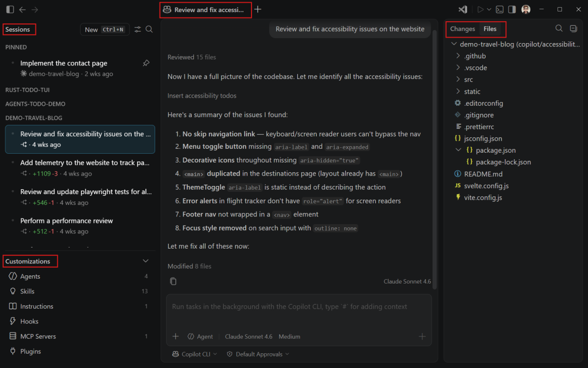Switch to the Changes tab
The image size is (588, 368).
click(462, 29)
